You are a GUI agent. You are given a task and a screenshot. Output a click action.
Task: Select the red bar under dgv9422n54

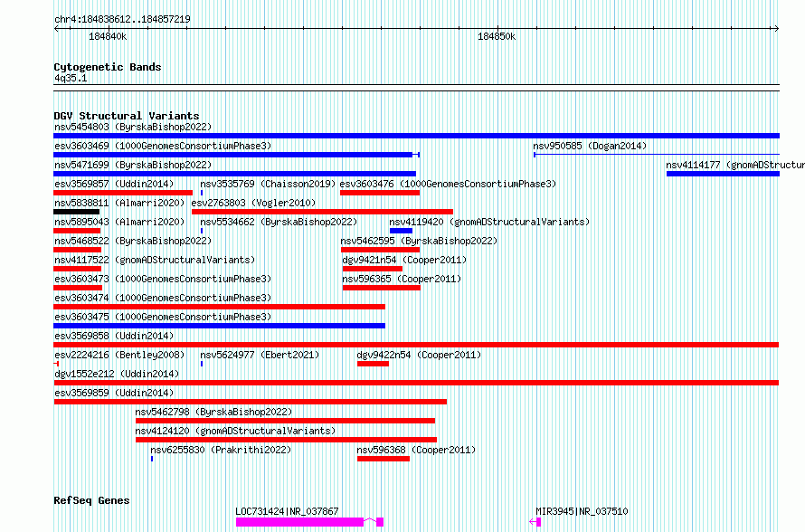(374, 364)
